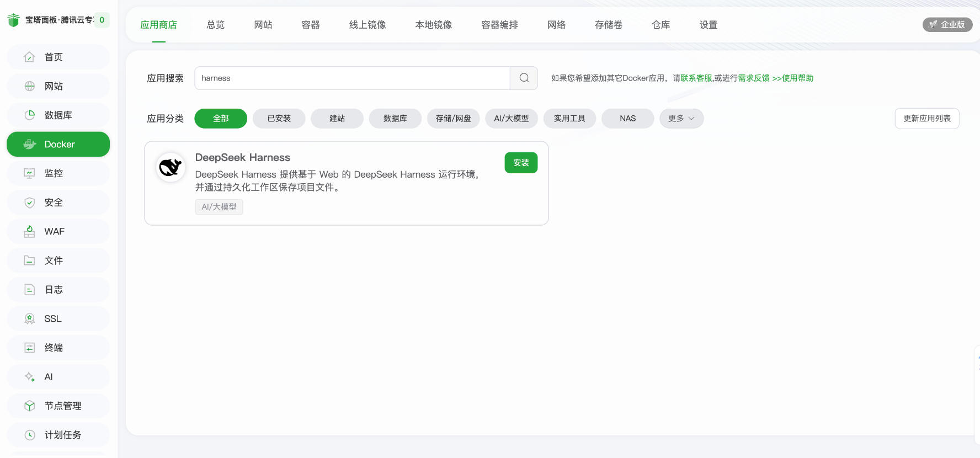Filter by 实用工具 category

pos(569,118)
